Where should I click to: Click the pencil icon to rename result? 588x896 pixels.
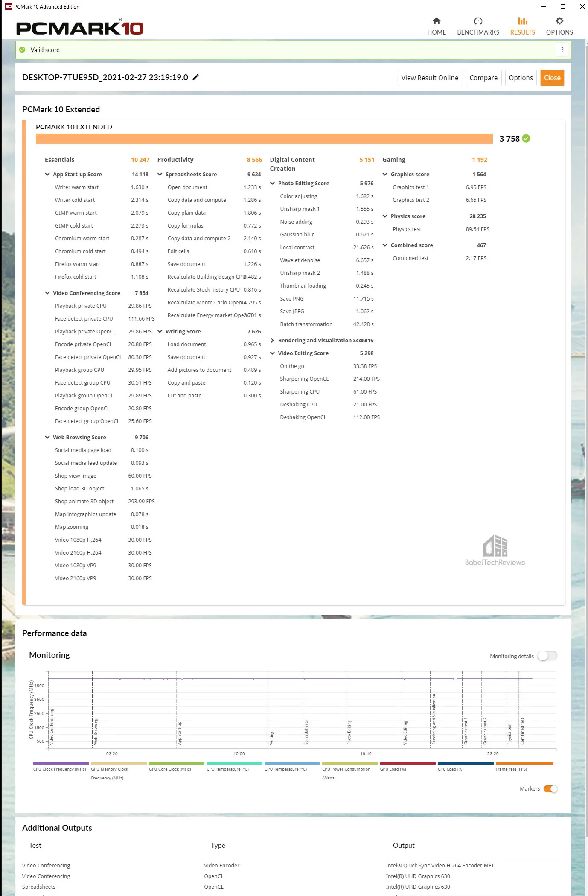(196, 77)
